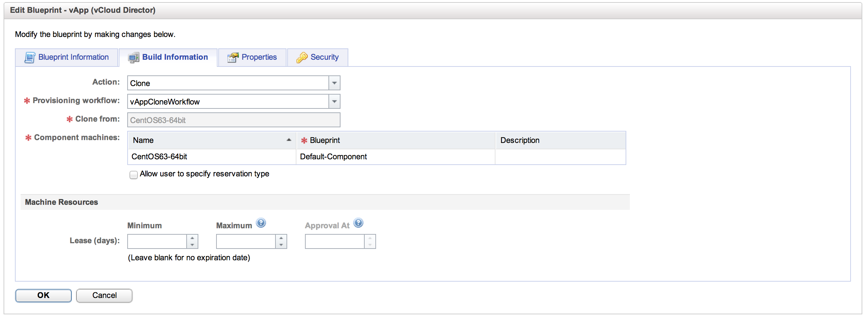This screenshot has width=868, height=325.
Task: Click the Properties tab icon
Action: click(x=233, y=57)
